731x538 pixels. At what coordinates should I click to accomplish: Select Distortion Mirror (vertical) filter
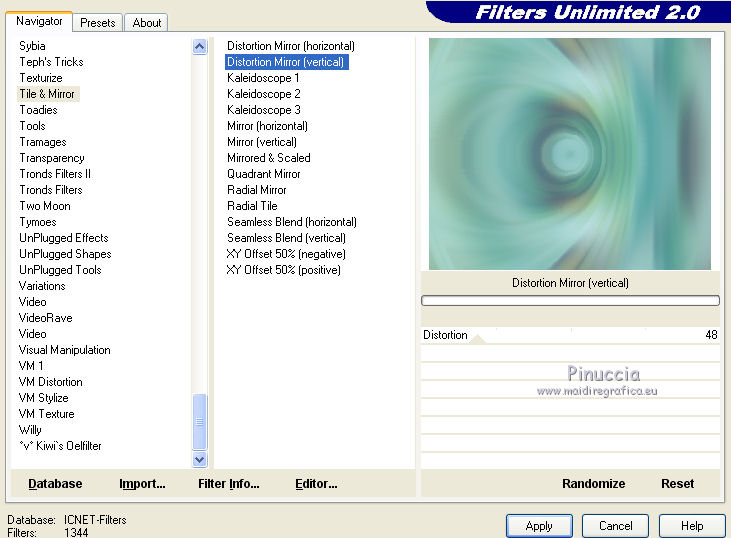pos(286,62)
